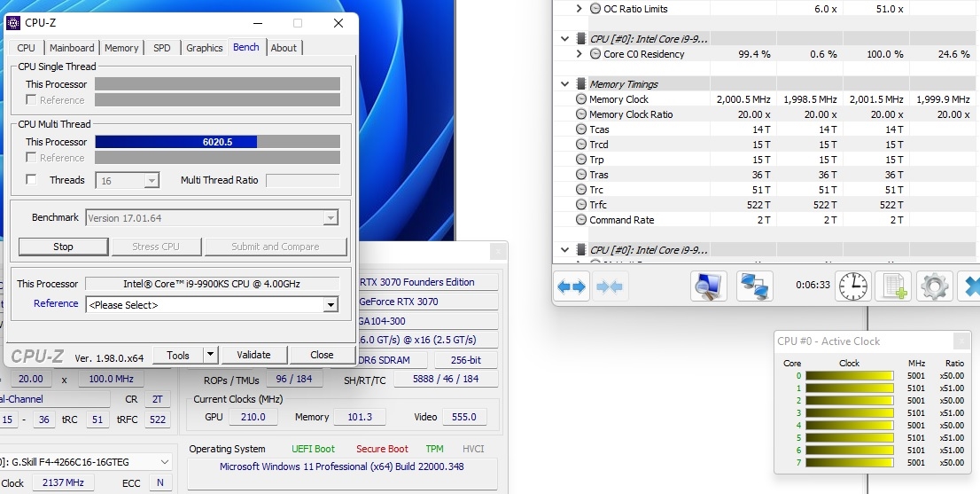Click the log file add icon in HWiNFO
Viewport: 980px width, 494px height.
click(x=893, y=286)
